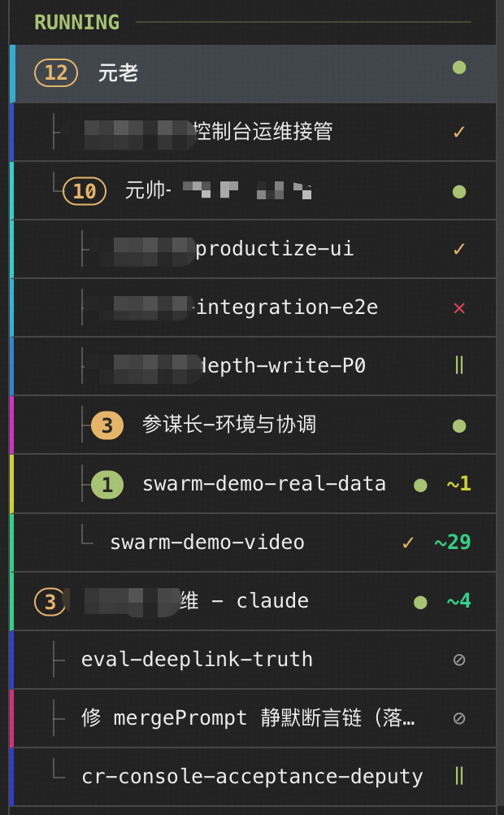
Task: Click the 12 count badge beside 元老
Action: tap(55, 72)
